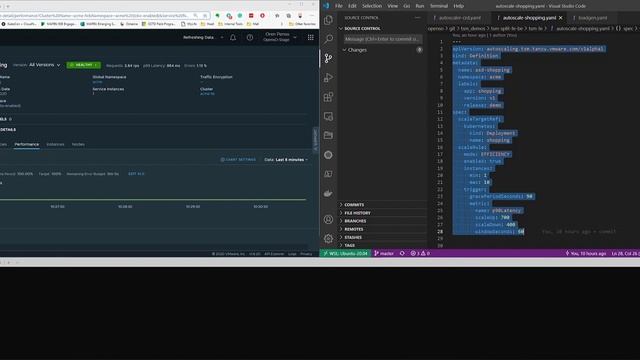Open the Docker view in activity bar
Viewport: 640px width, 360px height.
point(328,193)
